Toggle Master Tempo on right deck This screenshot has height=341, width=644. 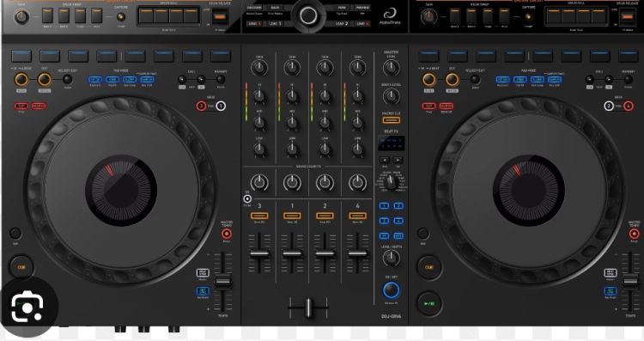[635, 234]
